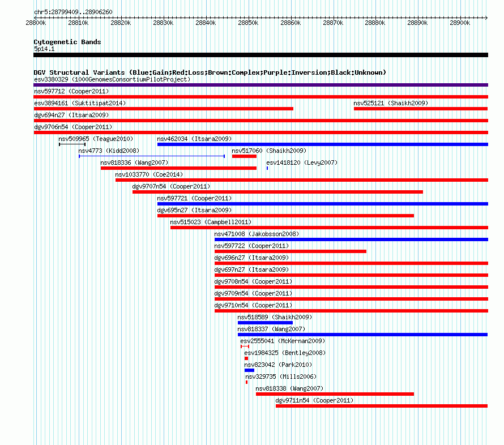Click the red nsv818338 loss bar
Viewport: 504px width, 445px height.
[335, 394]
